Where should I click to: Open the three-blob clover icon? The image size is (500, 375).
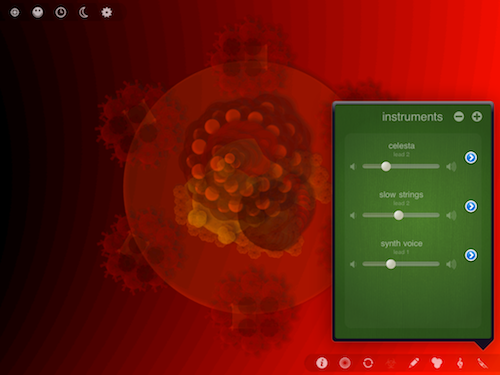[437, 363]
